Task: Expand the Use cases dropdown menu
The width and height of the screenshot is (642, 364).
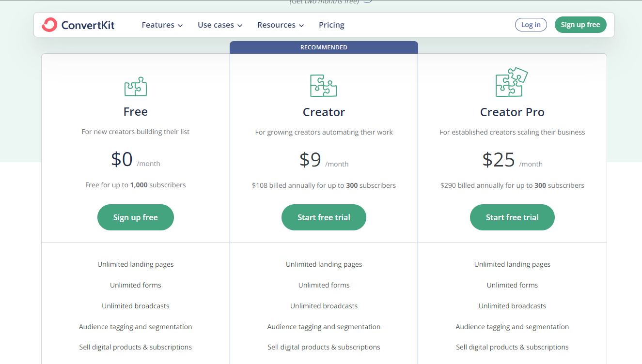Action: (x=220, y=25)
